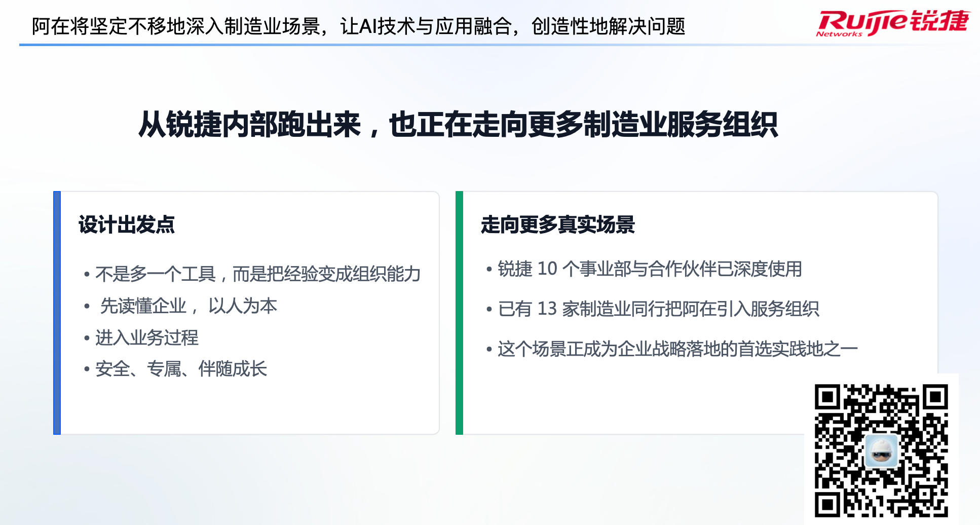The height and width of the screenshot is (525, 980).
Task: Select the bullet 这个场景正成为企业战略落地
Action: coord(677,349)
